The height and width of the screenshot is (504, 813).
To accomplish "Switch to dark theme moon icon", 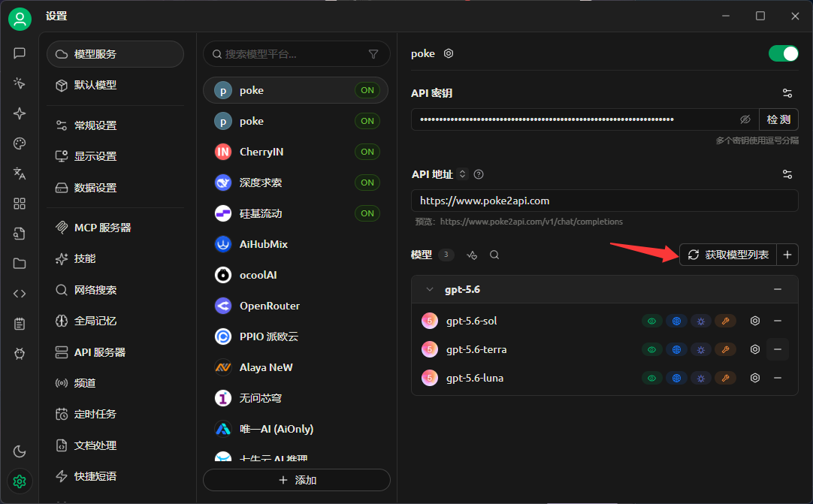I will [x=20, y=451].
